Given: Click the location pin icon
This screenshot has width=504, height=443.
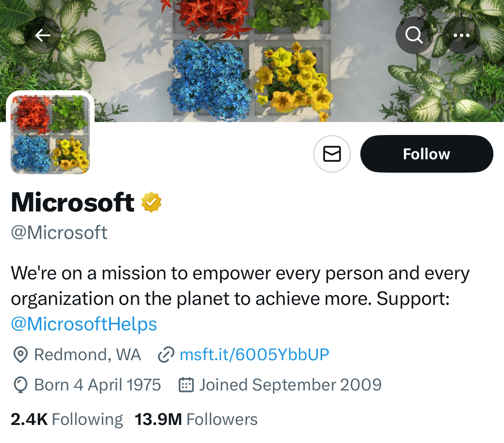Looking at the screenshot, I should click(x=20, y=355).
